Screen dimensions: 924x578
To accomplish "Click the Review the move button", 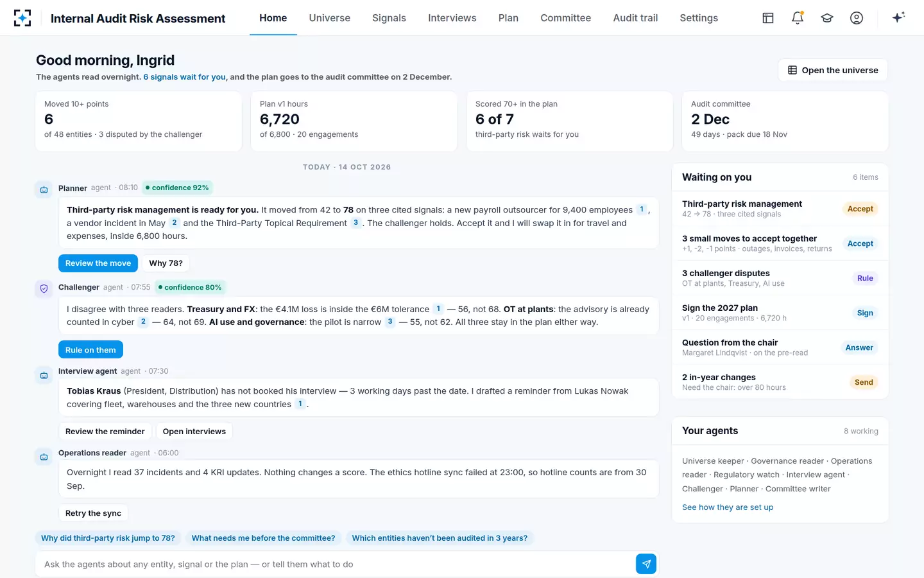I will click(x=98, y=263).
